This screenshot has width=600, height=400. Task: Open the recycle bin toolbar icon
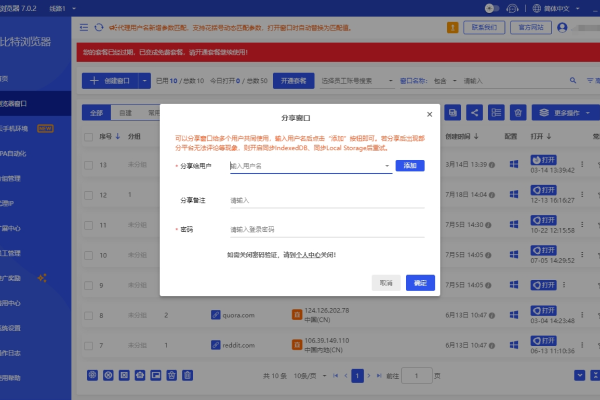tap(518, 113)
